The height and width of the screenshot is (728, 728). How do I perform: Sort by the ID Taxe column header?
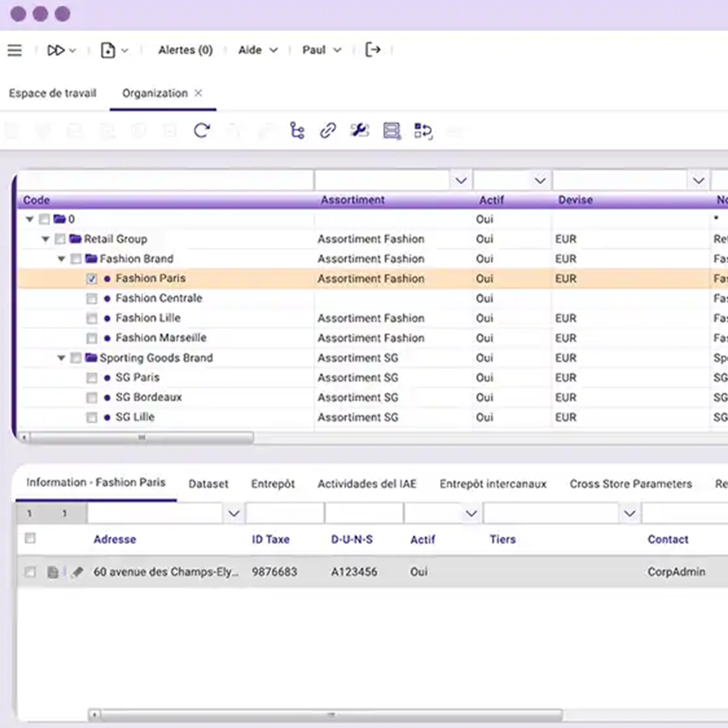270,539
